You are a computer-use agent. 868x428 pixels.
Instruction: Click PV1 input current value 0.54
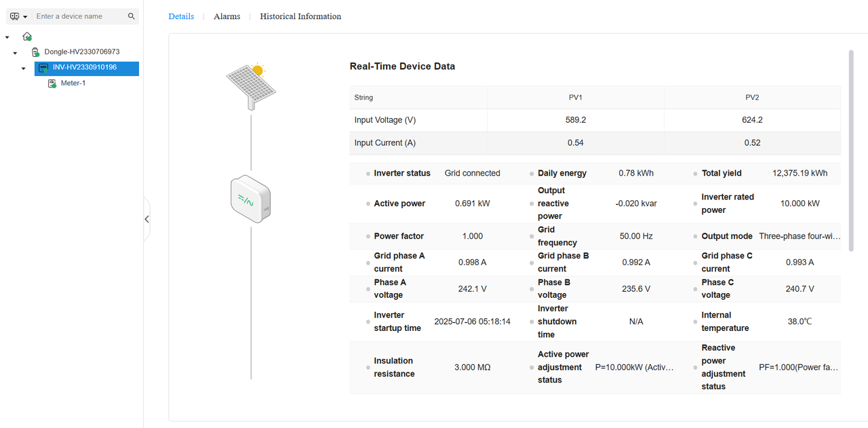point(575,143)
